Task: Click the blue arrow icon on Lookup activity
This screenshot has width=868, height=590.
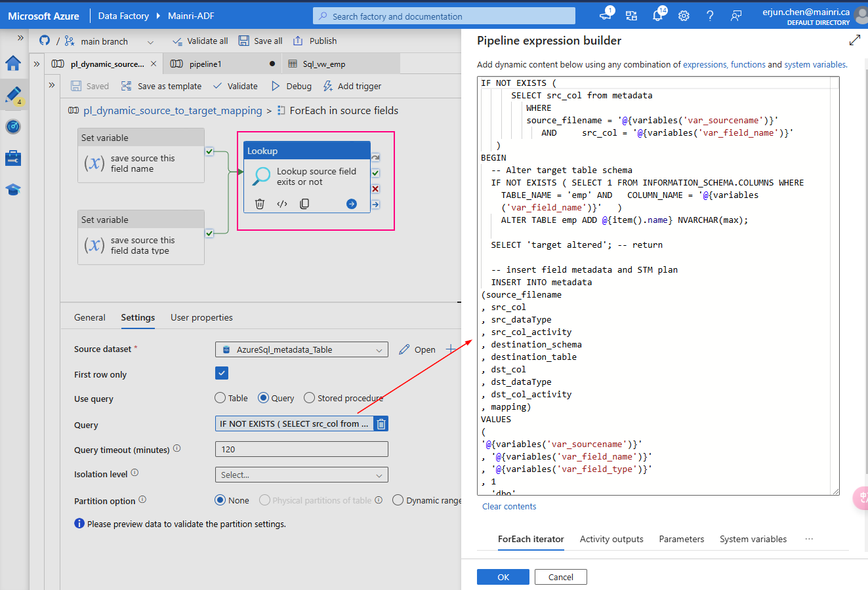Action: (350, 204)
